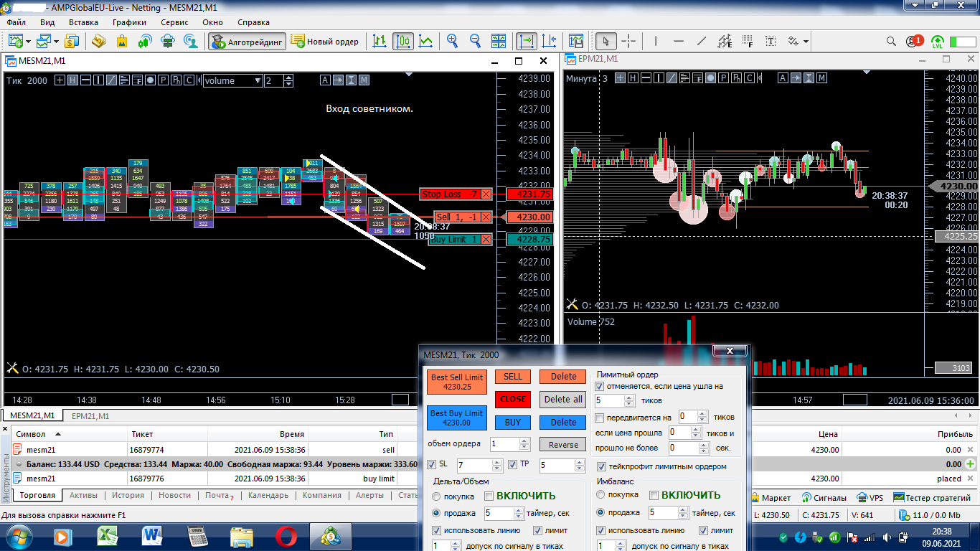Image resolution: width=980 pixels, height=551 pixels.
Task: Zoom in on the chart
Action: point(452,41)
